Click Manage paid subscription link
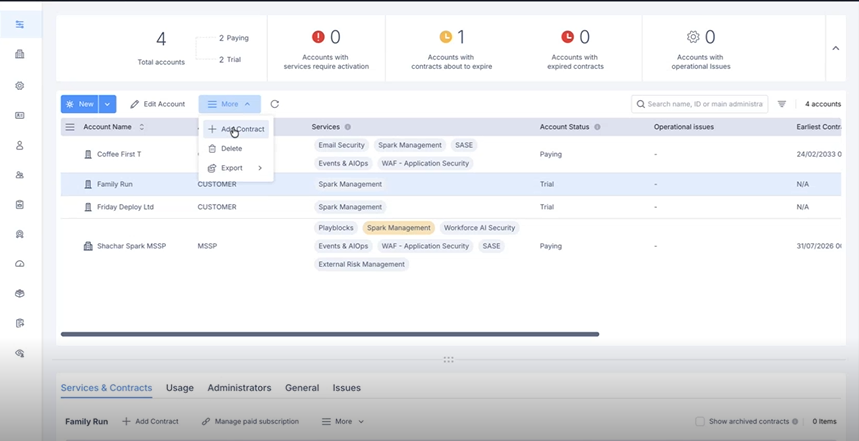The image size is (859, 441). 250,422
